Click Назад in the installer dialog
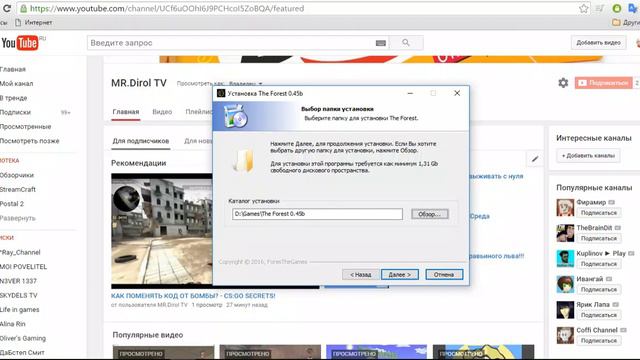 (360, 275)
